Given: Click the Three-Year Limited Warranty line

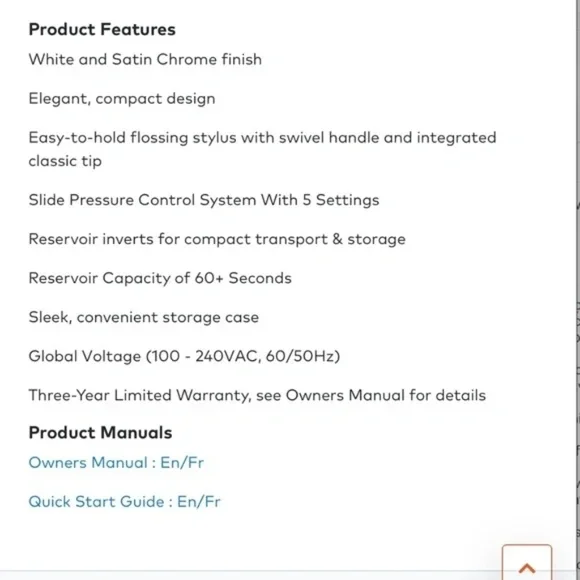Looking at the screenshot, I should coord(257,395).
